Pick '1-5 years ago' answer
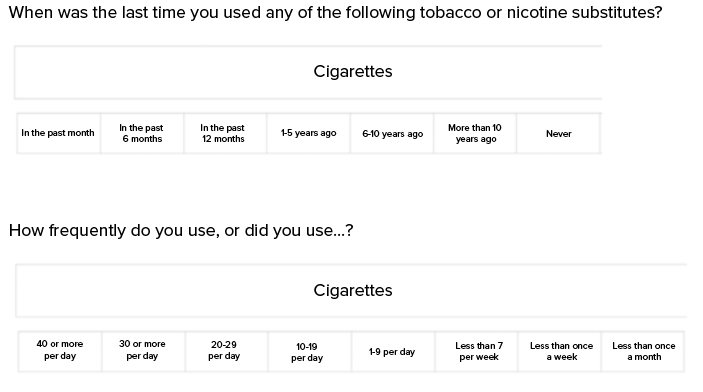This screenshot has height=392, width=703. (x=308, y=133)
